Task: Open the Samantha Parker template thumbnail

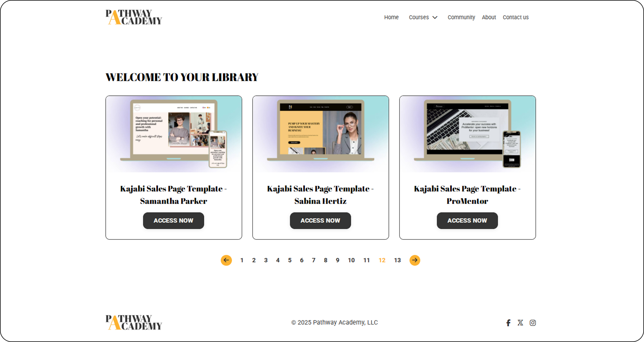Action: coord(174,134)
